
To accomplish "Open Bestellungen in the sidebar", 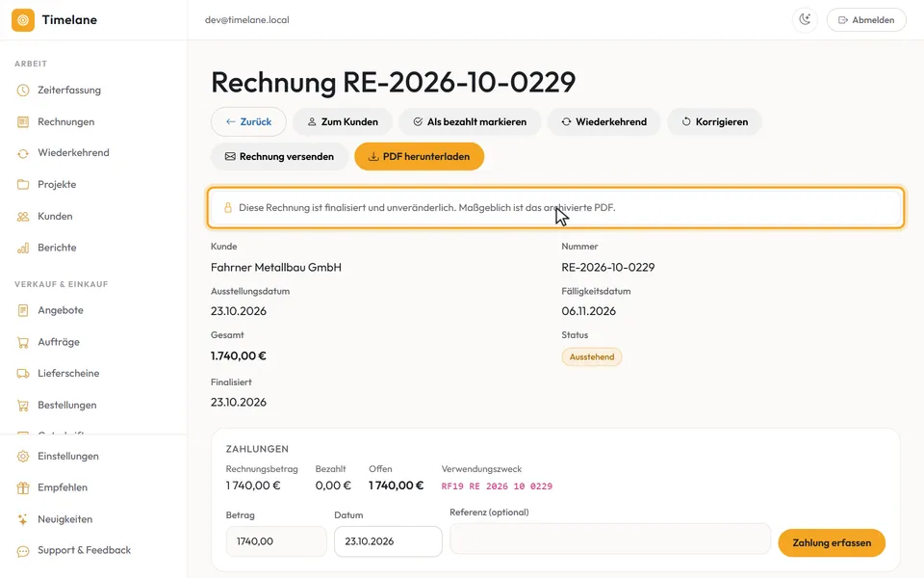I will tap(66, 406).
